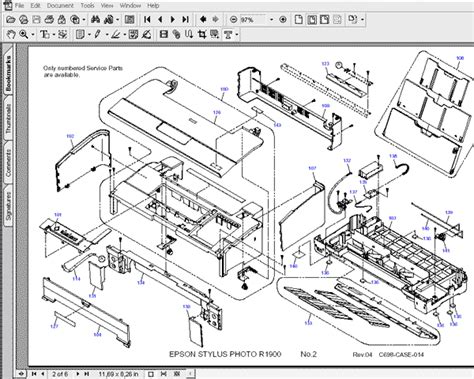Image resolution: width=474 pixels, height=379 pixels.
Task: Open the Window menu
Action: pyautogui.click(x=130, y=6)
